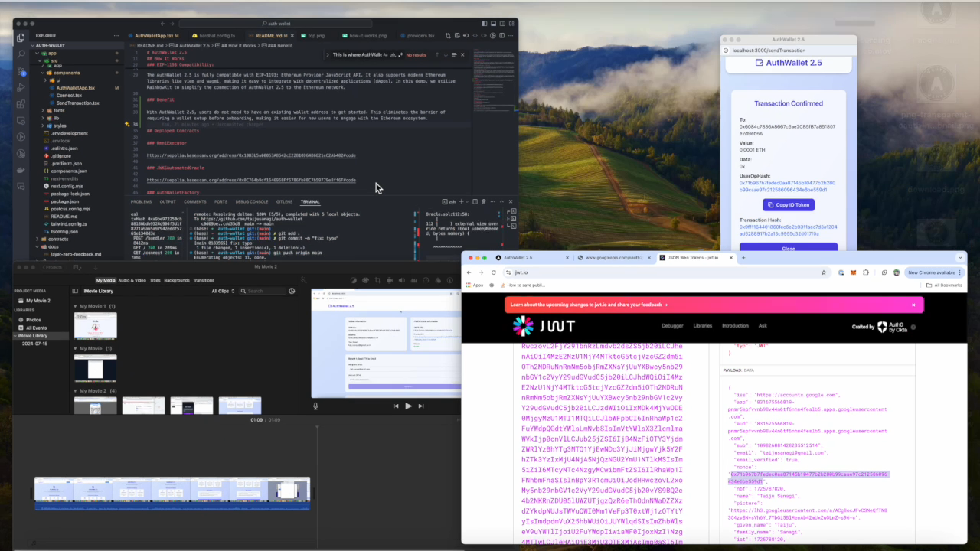
Task: Open the Debugger link on jwt.io
Action: (672, 326)
